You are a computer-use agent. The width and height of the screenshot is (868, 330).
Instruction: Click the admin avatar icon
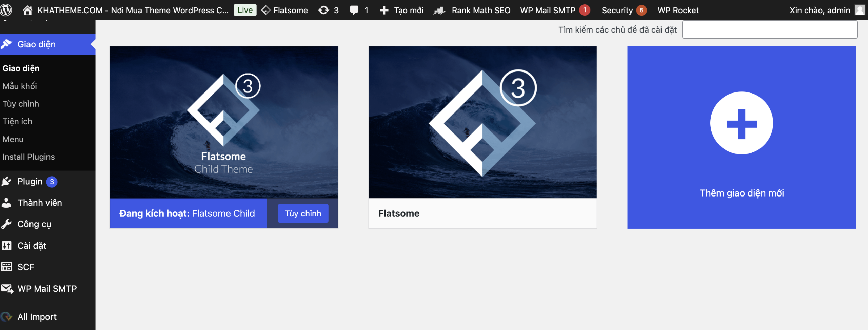(x=860, y=10)
